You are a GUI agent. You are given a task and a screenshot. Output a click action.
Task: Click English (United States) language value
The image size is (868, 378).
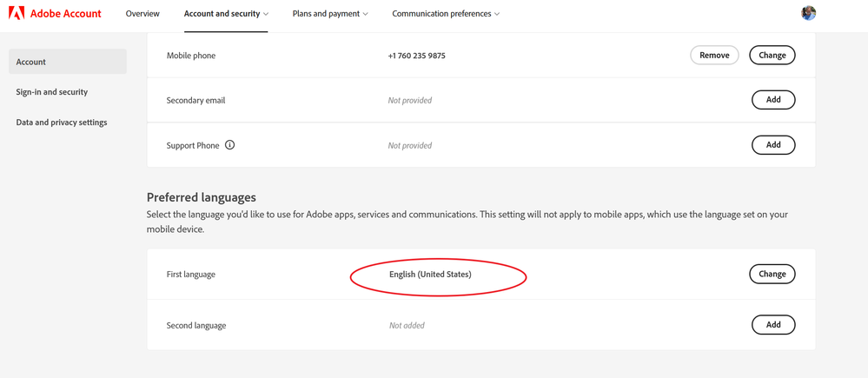(x=430, y=274)
